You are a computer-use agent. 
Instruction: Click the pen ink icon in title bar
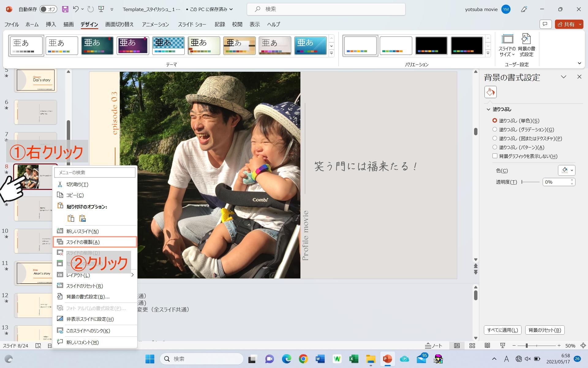(x=524, y=9)
